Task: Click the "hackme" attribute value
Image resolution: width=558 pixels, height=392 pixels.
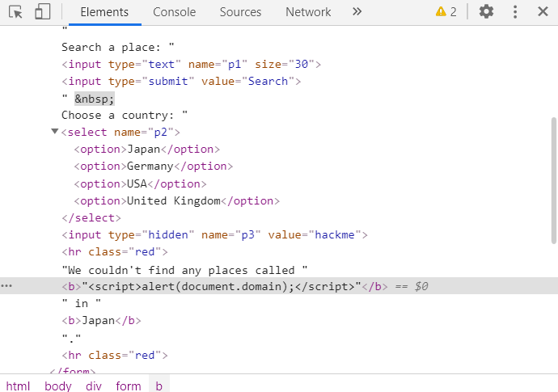Action: [x=335, y=235]
